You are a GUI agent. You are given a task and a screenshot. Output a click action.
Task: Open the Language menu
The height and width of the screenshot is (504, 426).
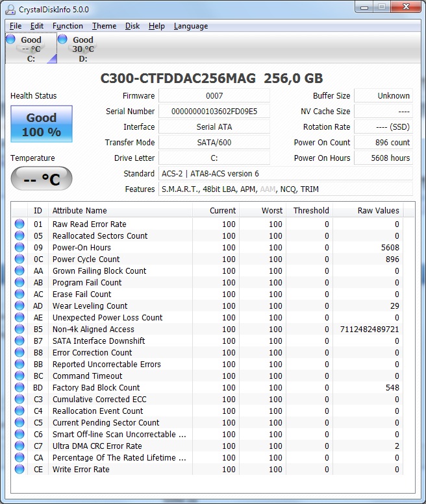point(191,26)
